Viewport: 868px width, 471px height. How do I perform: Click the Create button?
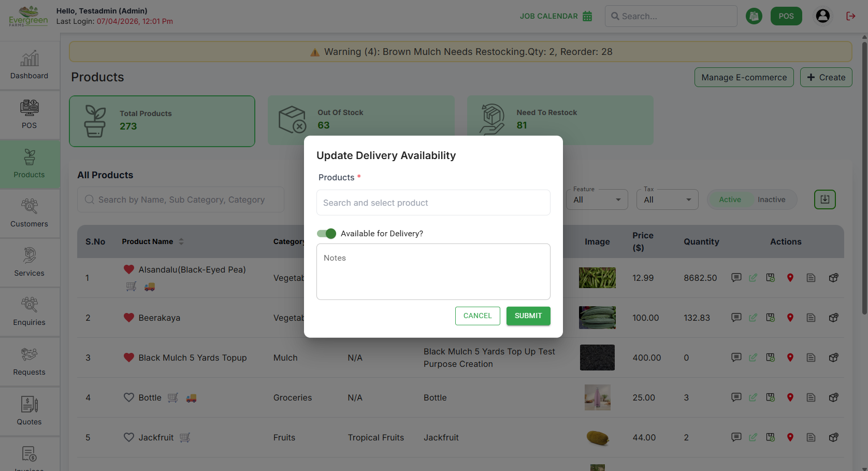click(x=826, y=77)
